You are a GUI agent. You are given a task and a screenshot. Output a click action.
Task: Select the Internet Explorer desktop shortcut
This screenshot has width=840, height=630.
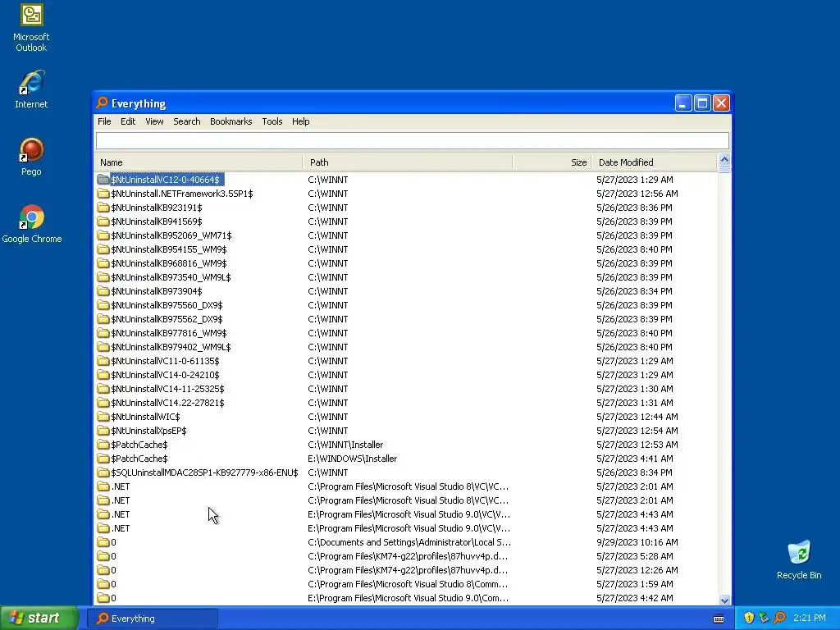tap(31, 89)
